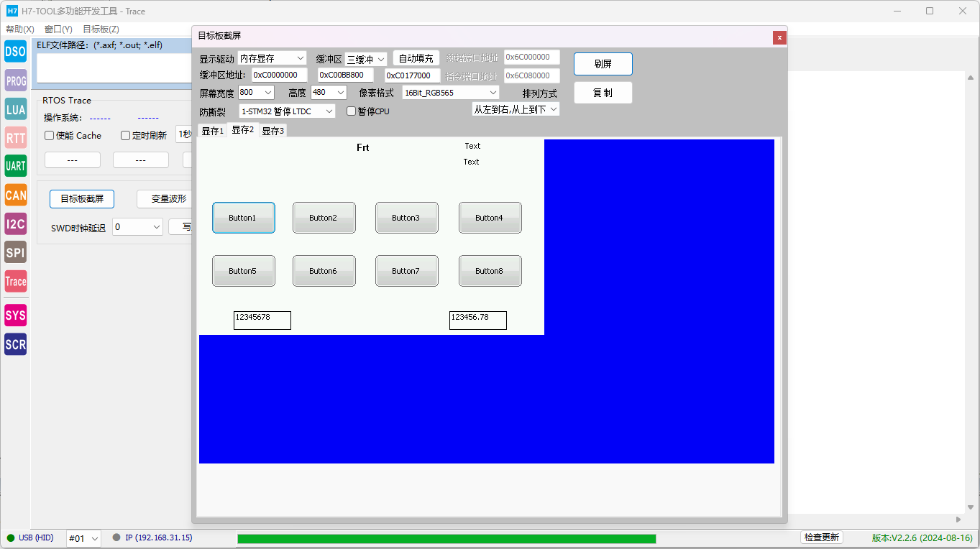Select the SPI sidebar icon
Screen dimensions: 980x549
click(15, 252)
